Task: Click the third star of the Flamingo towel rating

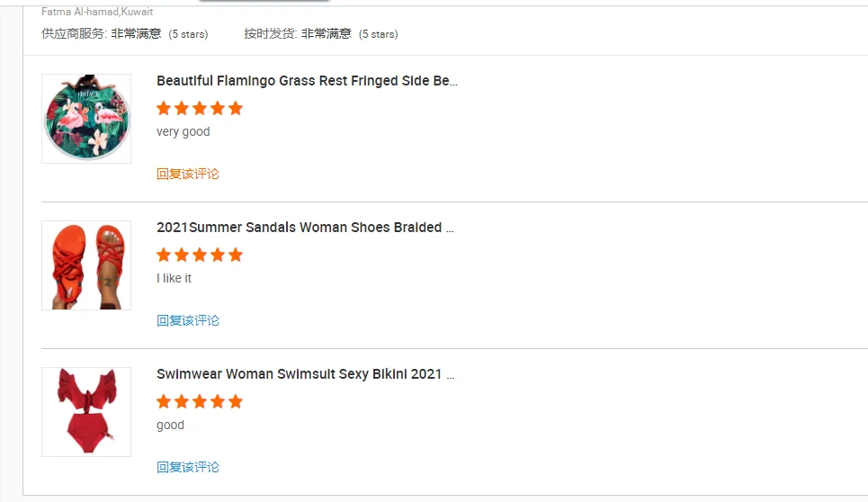Action: [200, 109]
